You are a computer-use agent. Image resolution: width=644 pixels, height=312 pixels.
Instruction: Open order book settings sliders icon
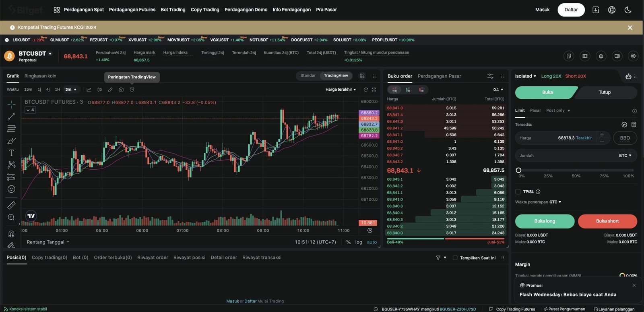point(490,76)
